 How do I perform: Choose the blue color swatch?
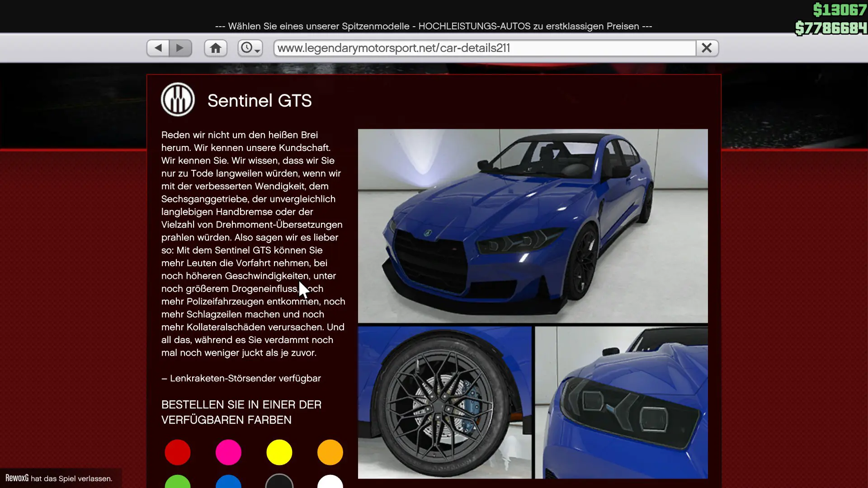[228, 483]
